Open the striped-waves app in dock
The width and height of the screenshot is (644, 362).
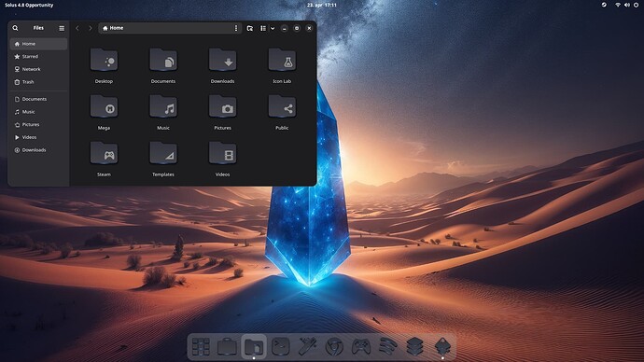click(387, 347)
